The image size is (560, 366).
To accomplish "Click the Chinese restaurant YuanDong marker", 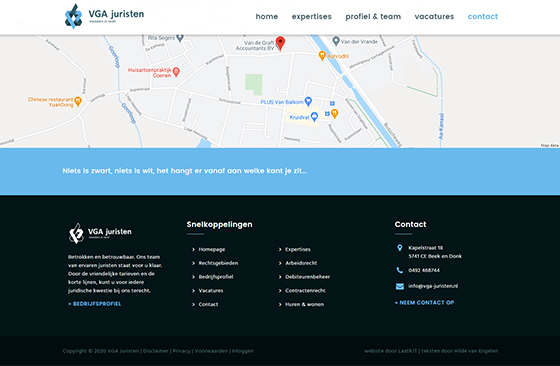I will coord(78,101).
